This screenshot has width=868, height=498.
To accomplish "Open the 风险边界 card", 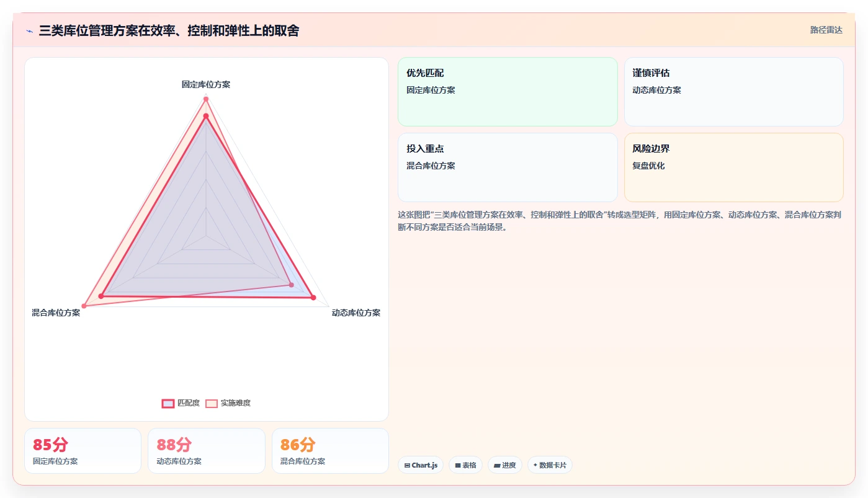I will pos(733,167).
